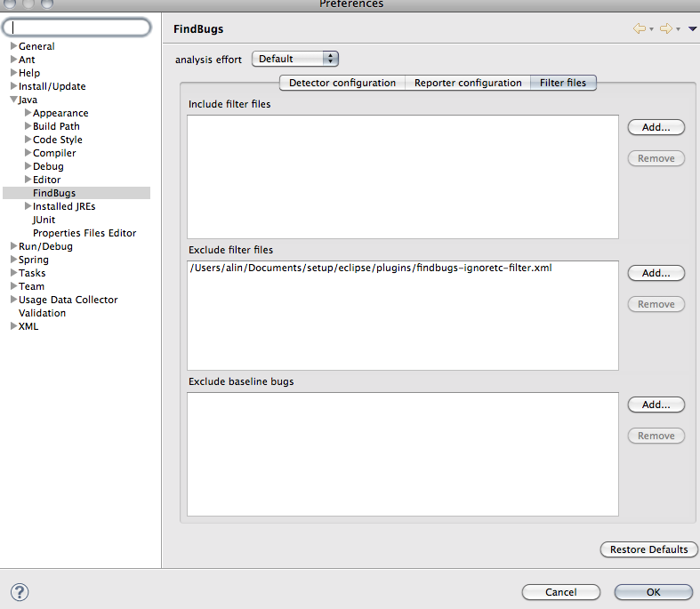Click the forward navigation arrow icon

664,29
